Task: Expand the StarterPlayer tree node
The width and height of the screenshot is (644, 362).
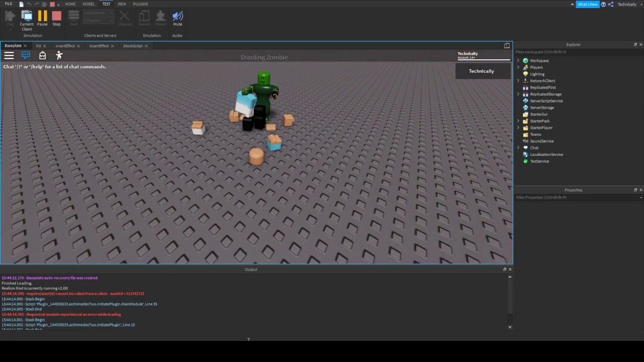Action: click(518, 128)
